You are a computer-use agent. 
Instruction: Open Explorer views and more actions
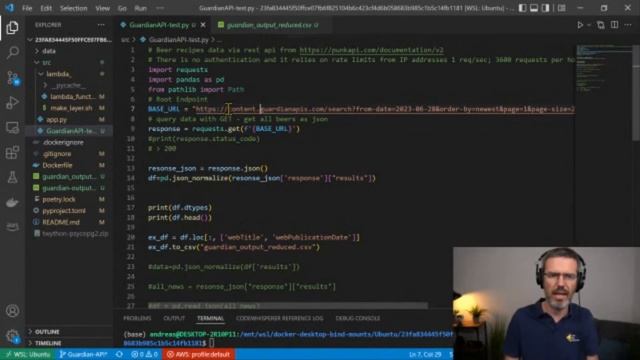point(101,25)
